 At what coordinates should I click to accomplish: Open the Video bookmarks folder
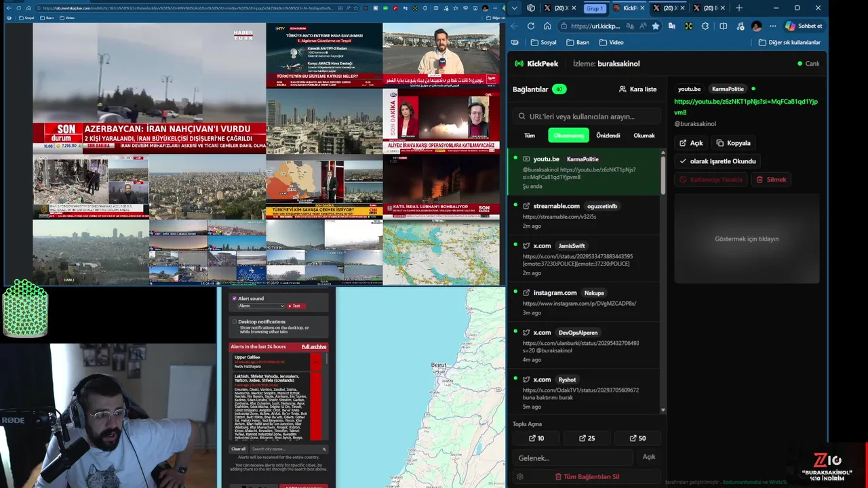[x=611, y=42]
